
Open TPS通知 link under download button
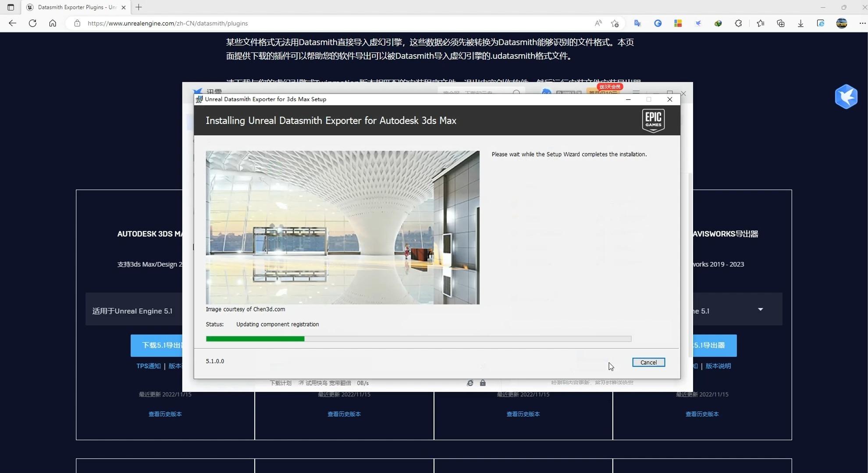[x=148, y=366]
